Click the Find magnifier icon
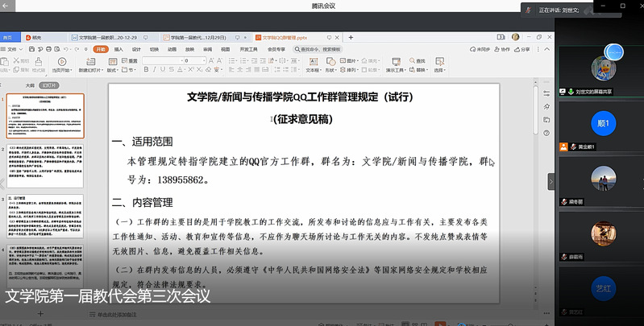The height and width of the screenshot is (326, 644). [412, 60]
